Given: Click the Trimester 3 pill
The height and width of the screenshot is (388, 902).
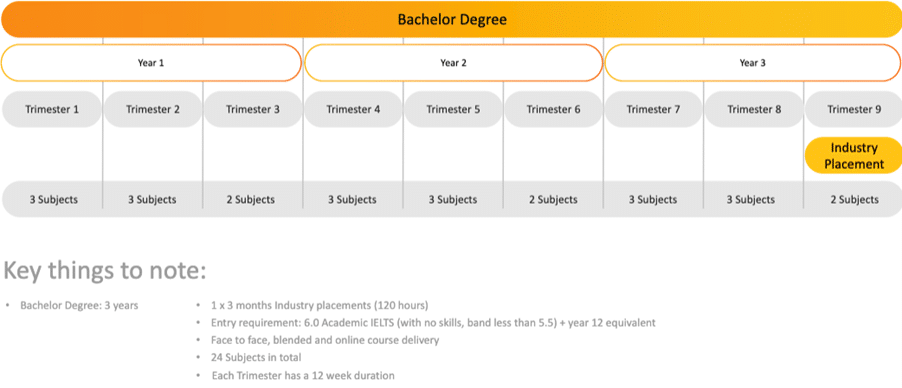Looking at the screenshot, I should coord(253,109).
